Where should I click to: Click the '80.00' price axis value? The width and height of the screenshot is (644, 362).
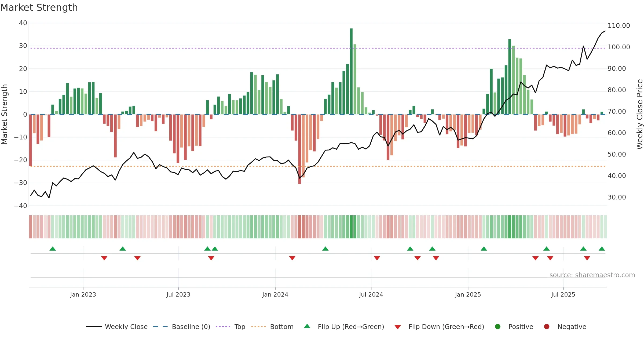coord(617,90)
